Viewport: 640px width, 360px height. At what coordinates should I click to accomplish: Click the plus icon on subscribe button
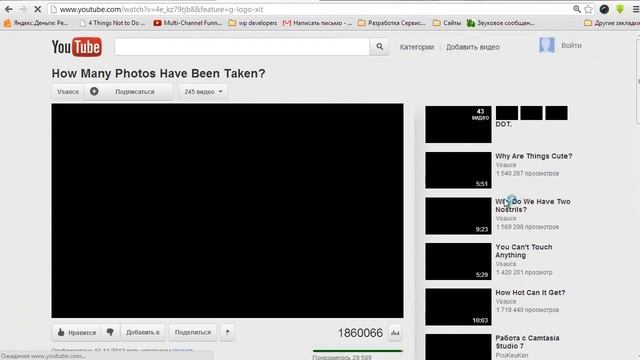[94, 91]
